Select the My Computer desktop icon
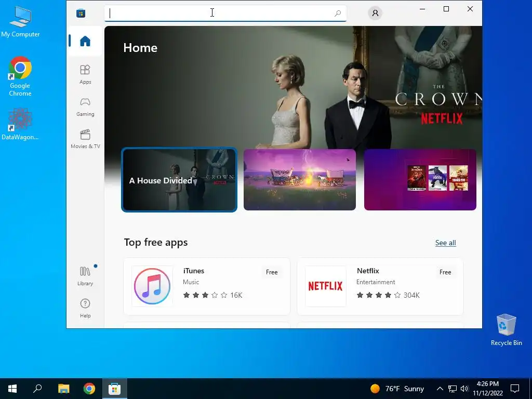 tap(20, 22)
